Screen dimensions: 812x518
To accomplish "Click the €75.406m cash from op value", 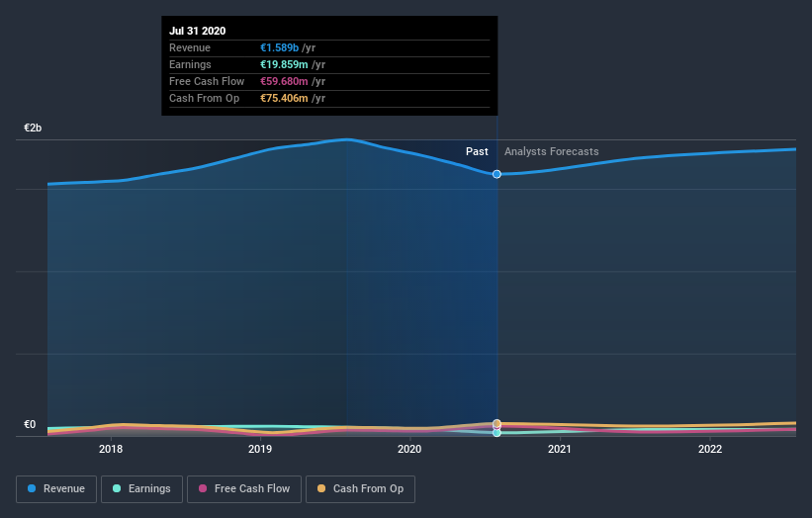I will 284,98.
